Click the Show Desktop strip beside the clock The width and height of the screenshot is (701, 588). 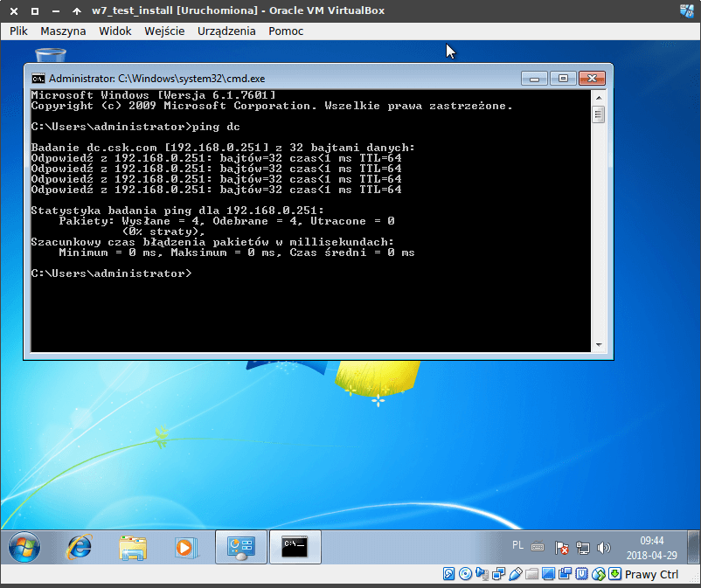tap(694, 547)
